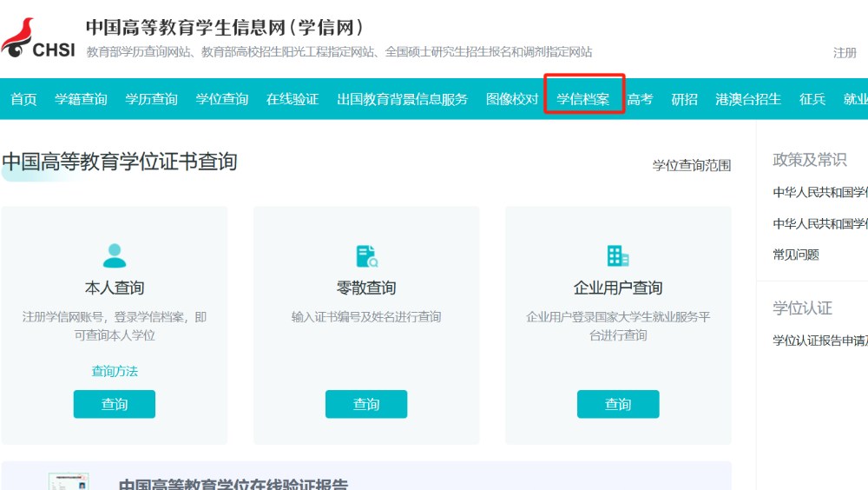Open the 研招 navigation item

(x=684, y=99)
